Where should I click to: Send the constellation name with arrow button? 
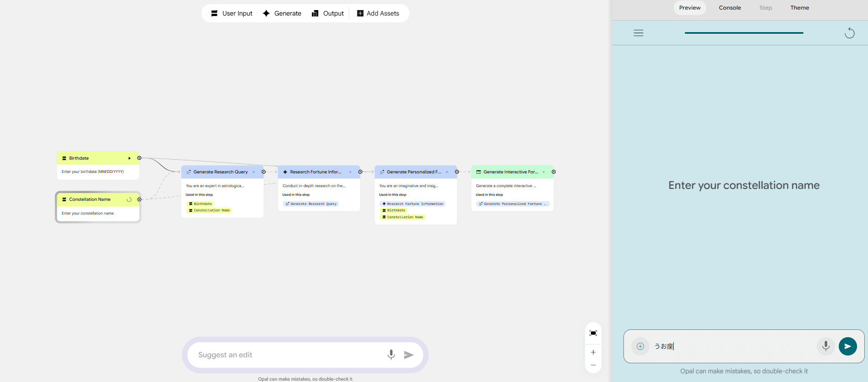pos(847,346)
